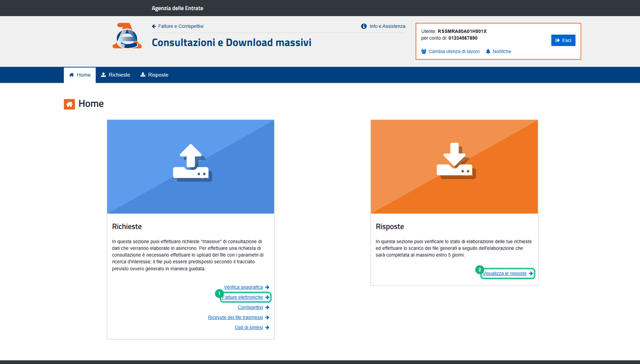Click the arrow next to Verifica anagrafica
640x364 pixels.
coord(267,287)
